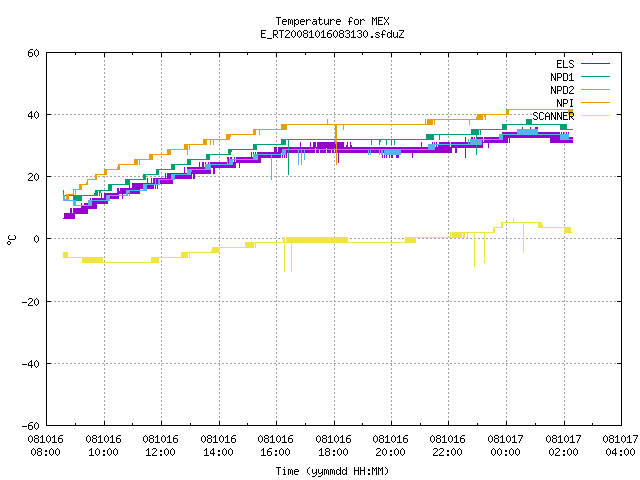Click the y-axis label -60
Viewport: 640px width, 480px height.
tap(31, 426)
